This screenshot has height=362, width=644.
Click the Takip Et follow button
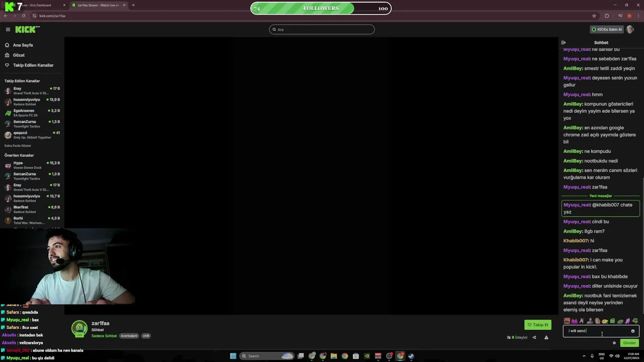point(538,325)
